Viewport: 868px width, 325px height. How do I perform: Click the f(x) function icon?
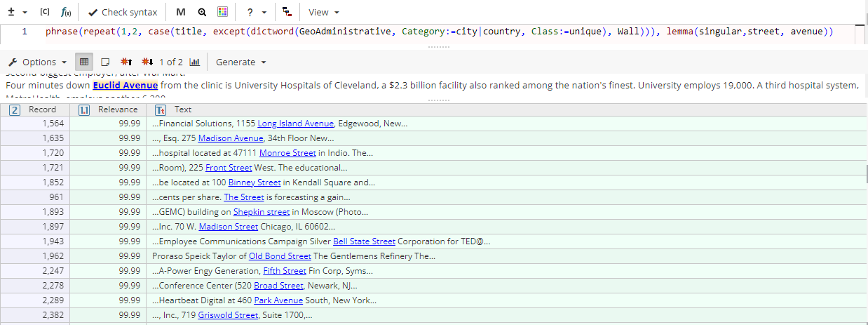tap(65, 13)
